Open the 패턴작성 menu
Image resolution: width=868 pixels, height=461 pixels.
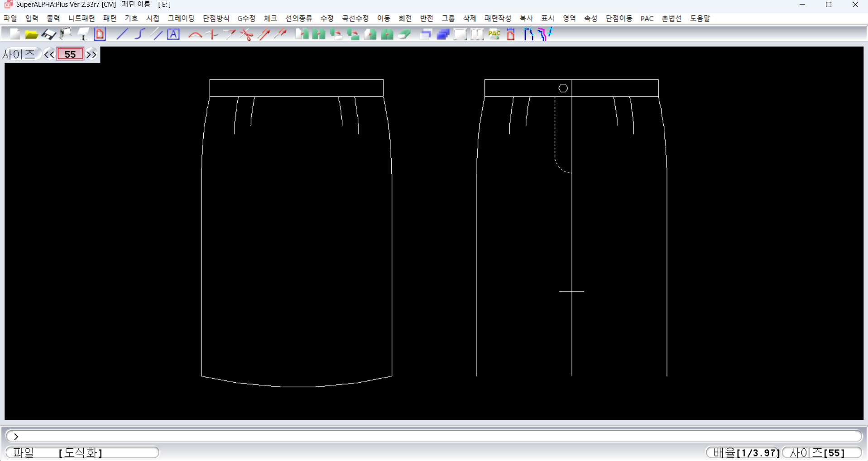[497, 18]
